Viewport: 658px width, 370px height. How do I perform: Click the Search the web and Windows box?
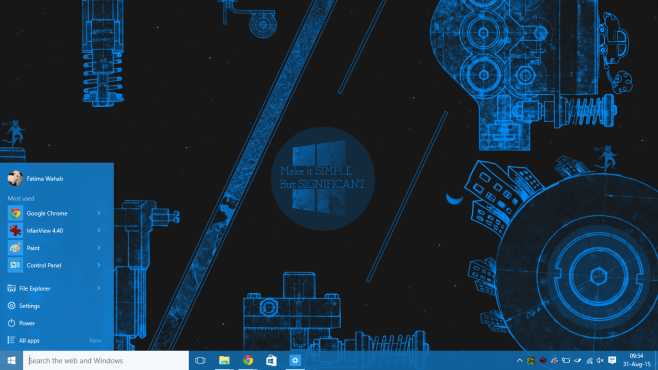point(106,360)
